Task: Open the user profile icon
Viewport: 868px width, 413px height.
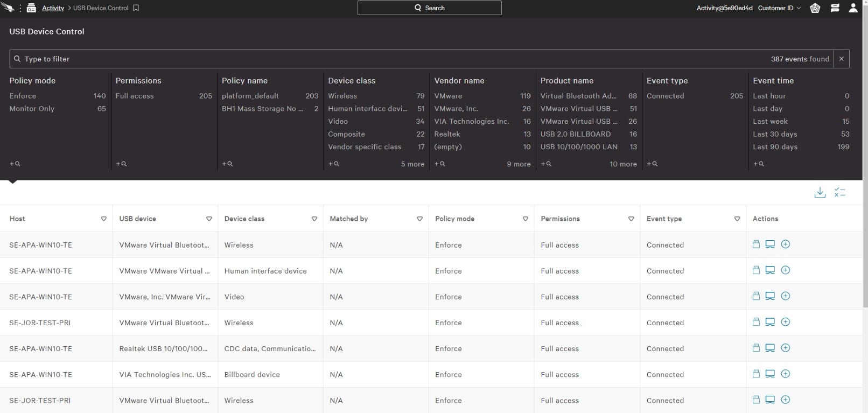Action: coord(853,8)
